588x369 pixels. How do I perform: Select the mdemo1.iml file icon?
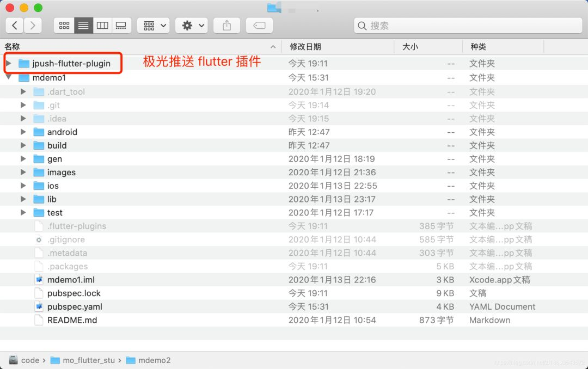click(39, 280)
